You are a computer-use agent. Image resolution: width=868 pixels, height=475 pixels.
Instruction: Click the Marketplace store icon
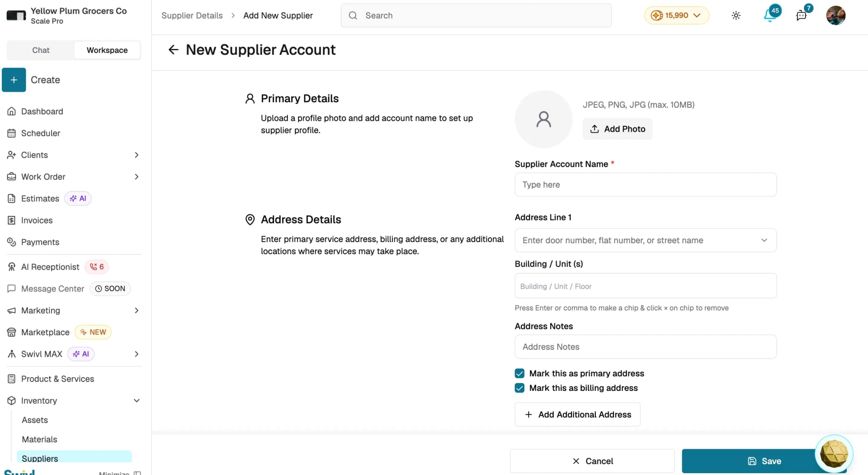12,332
